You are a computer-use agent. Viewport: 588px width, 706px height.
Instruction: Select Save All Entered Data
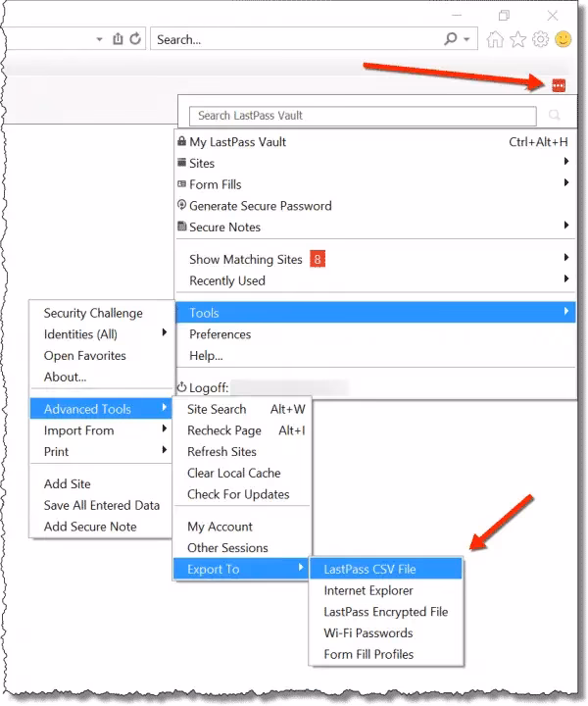point(101,505)
